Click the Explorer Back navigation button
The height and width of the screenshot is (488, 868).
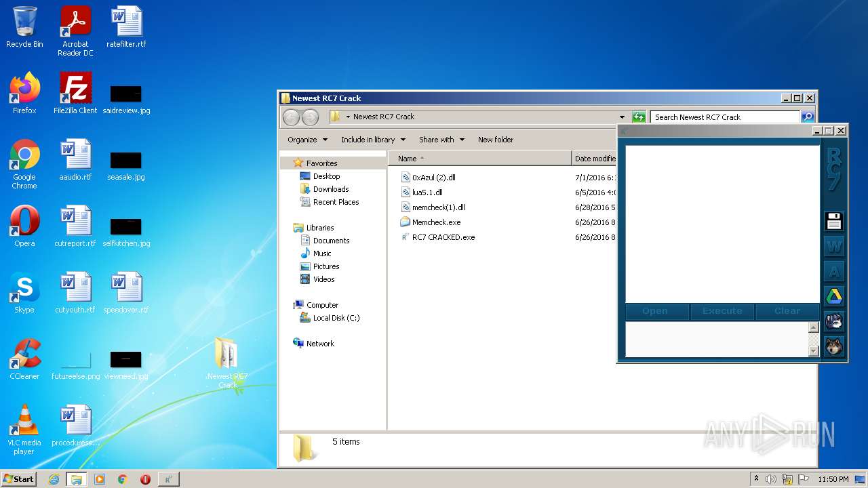291,117
